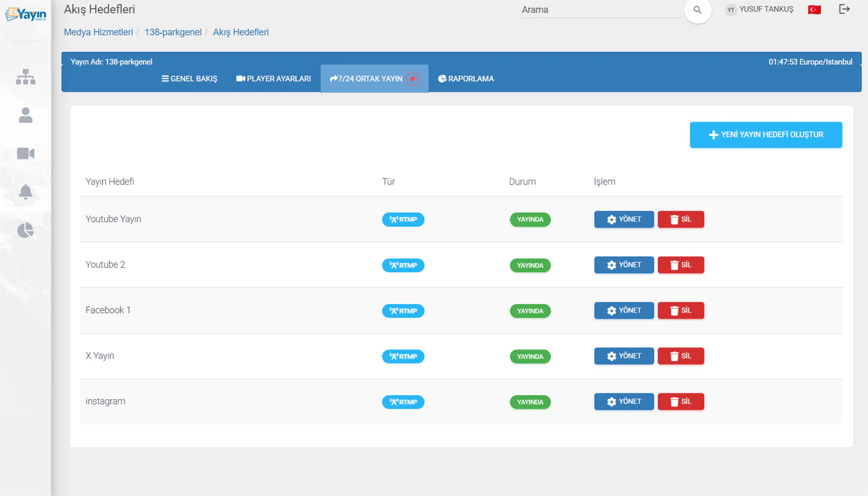Open the notifications bell sidebar icon
The width and height of the screenshot is (868, 496).
[25, 192]
